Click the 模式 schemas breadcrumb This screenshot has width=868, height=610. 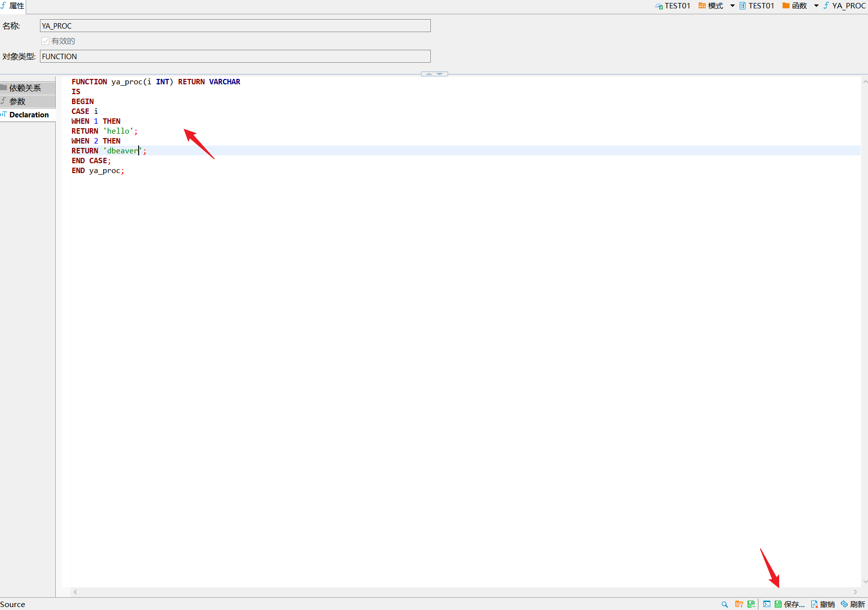[x=711, y=6]
